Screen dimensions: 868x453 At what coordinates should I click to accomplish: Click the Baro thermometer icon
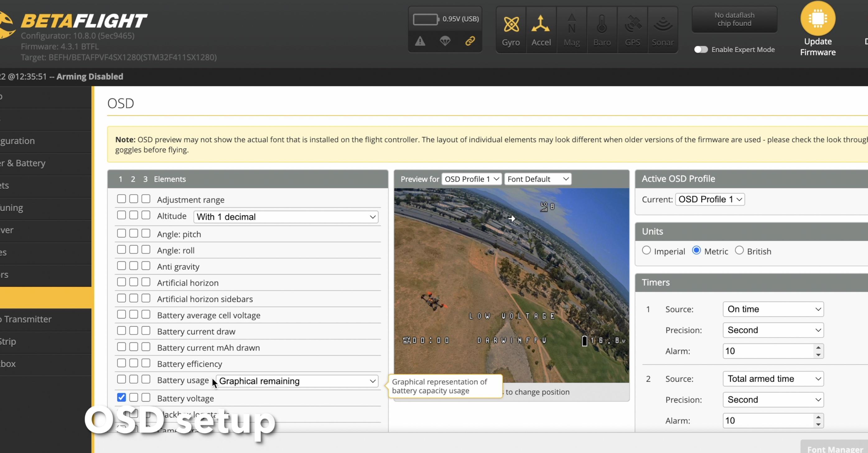(x=602, y=24)
